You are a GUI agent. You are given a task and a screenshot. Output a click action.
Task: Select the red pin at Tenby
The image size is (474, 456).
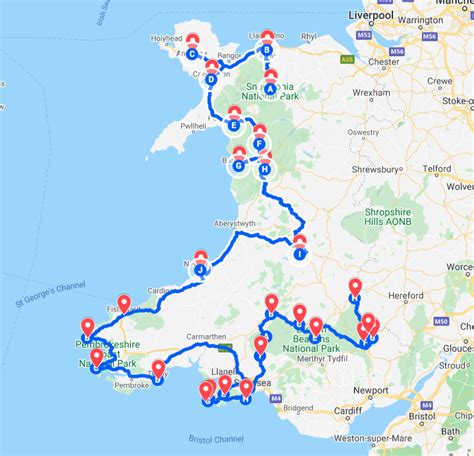[158, 370]
